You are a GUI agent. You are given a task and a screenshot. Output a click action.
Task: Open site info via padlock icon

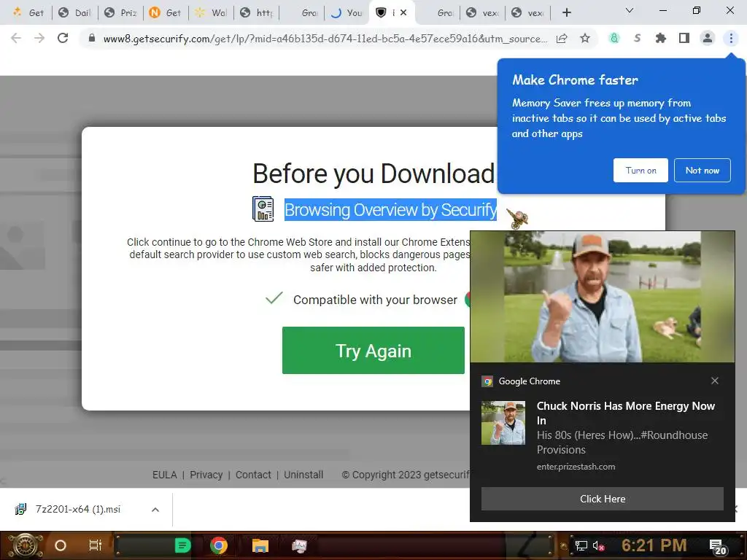[x=92, y=38]
